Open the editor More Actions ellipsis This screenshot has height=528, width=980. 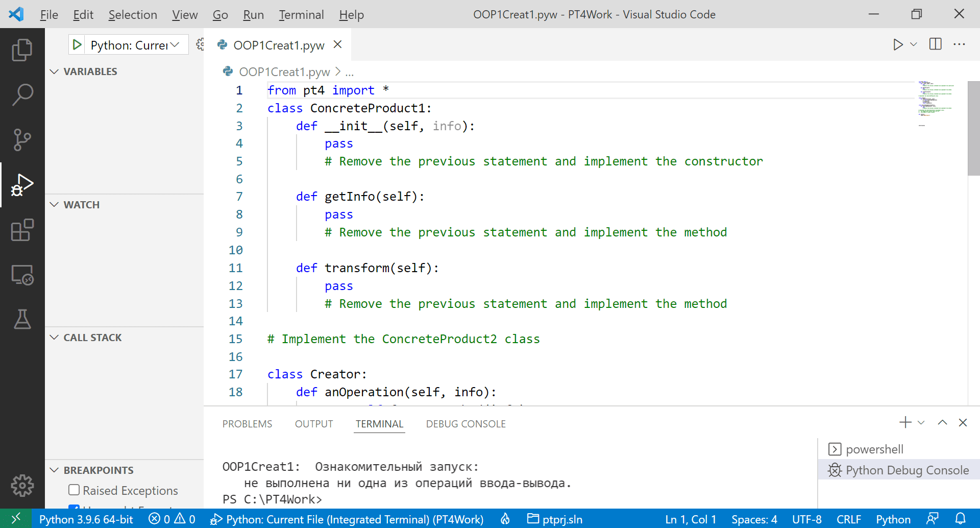click(960, 44)
